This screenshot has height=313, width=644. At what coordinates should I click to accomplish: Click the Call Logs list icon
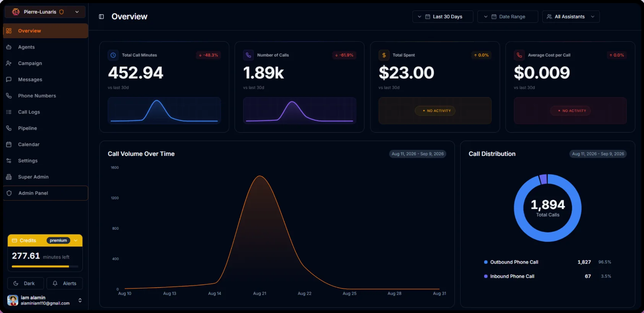[x=9, y=112]
